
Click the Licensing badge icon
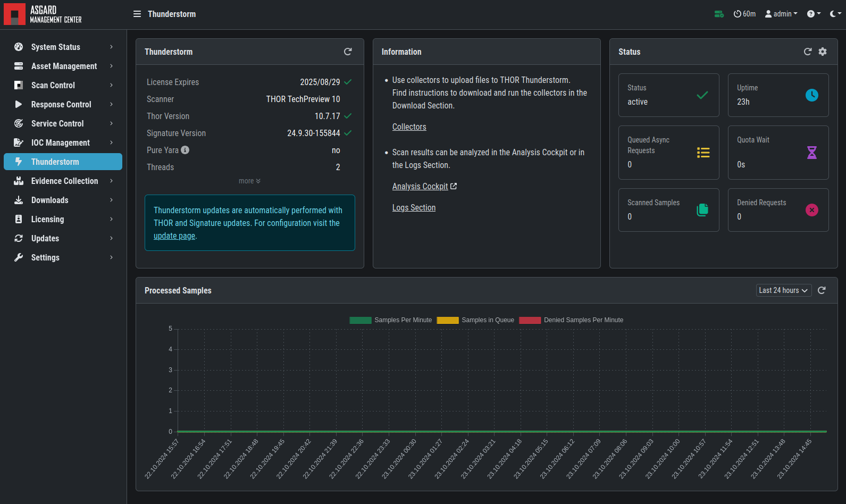(x=19, y=219)
